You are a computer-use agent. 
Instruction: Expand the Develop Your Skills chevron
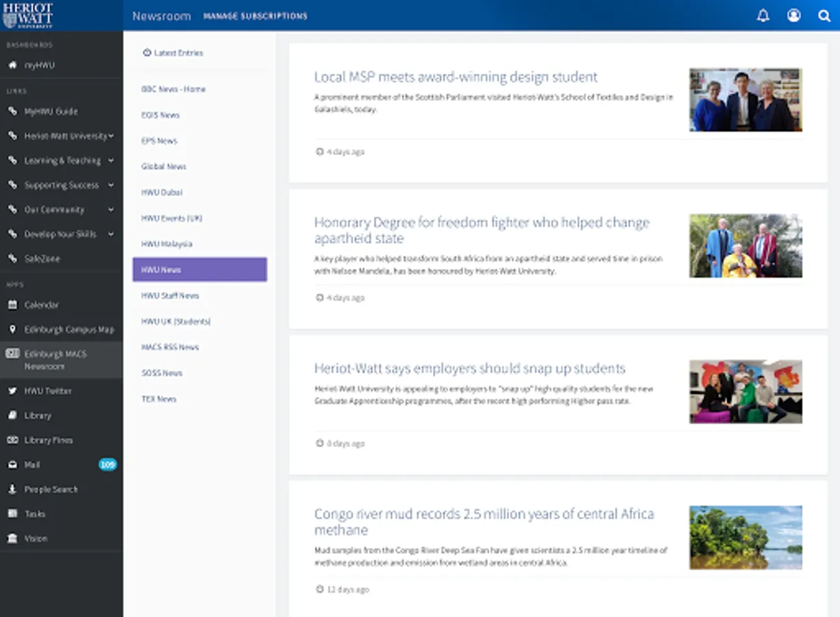pos(111,234)
